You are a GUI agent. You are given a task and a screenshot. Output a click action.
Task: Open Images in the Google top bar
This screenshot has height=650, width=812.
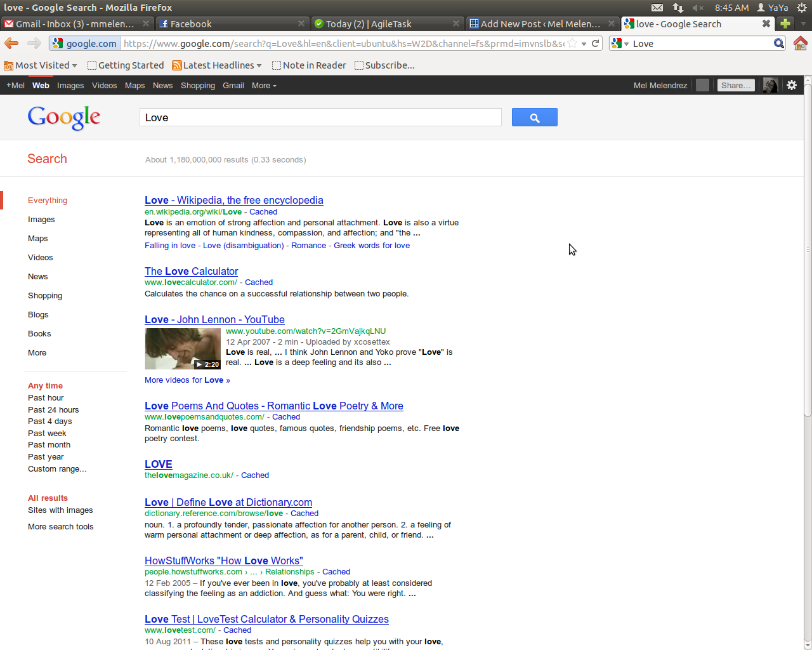point(70,85)
